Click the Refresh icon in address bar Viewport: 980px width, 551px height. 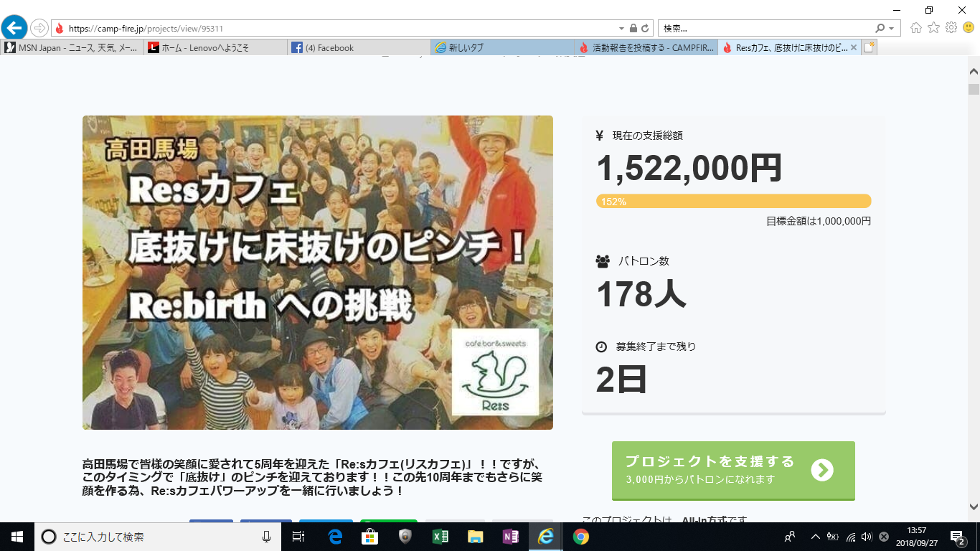tap(645, 29)
